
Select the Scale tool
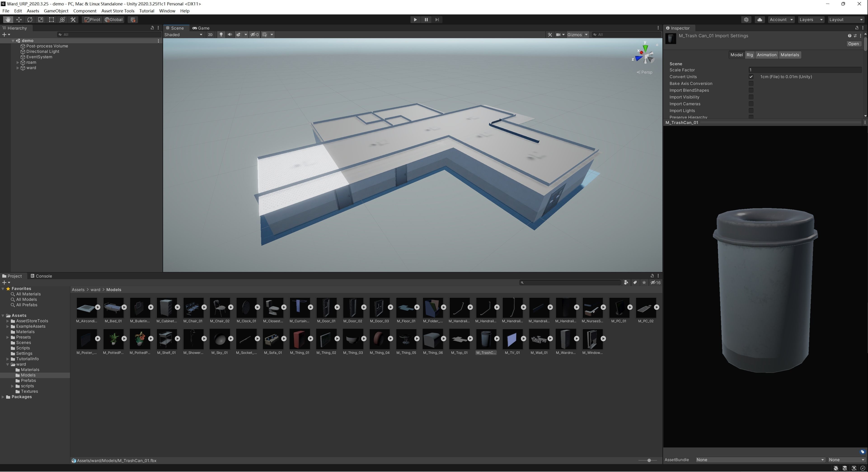(x=40, y=20)
